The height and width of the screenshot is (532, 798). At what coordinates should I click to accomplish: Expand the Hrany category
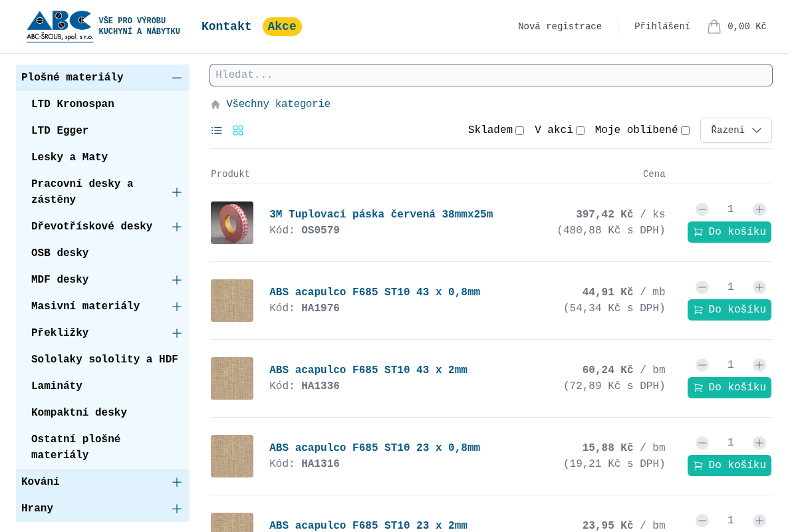(177, 509)
